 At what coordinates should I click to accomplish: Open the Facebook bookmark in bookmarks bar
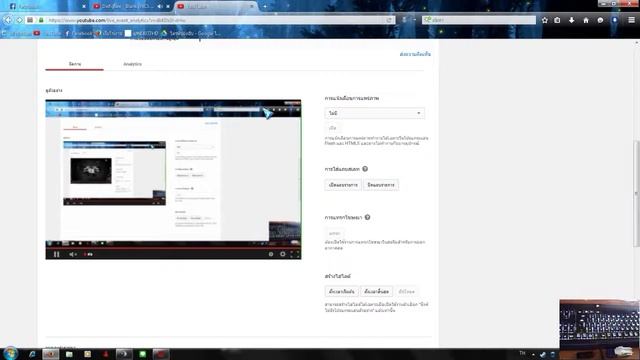[x=79, y=33]
